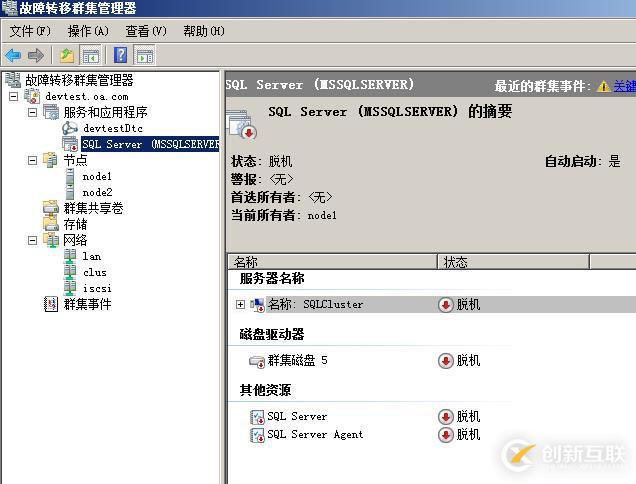This screenshot has height=484, width=636.
Task: Click the node1 server icon
Action: 70,176
